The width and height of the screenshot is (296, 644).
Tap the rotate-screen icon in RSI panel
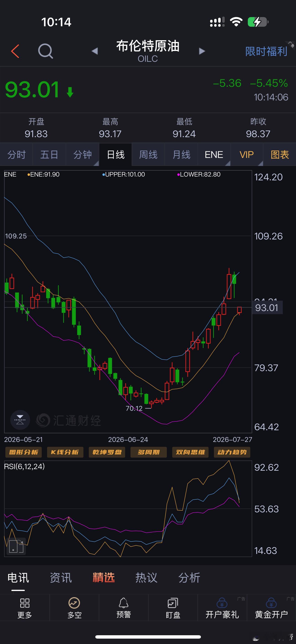16,546
